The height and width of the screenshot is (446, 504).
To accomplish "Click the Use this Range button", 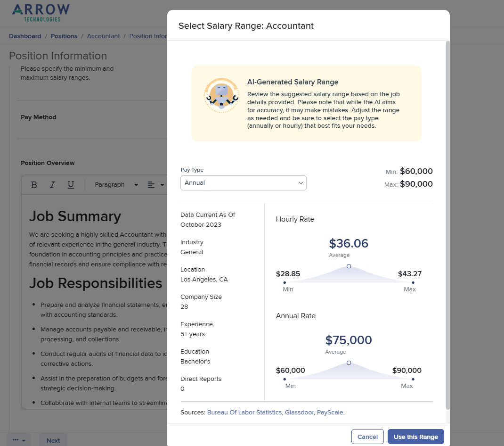I will (415, 437).
